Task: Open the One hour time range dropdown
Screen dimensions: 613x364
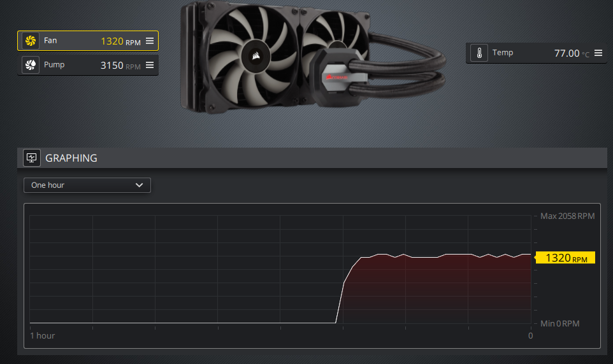Action: (x=87, y=185)
